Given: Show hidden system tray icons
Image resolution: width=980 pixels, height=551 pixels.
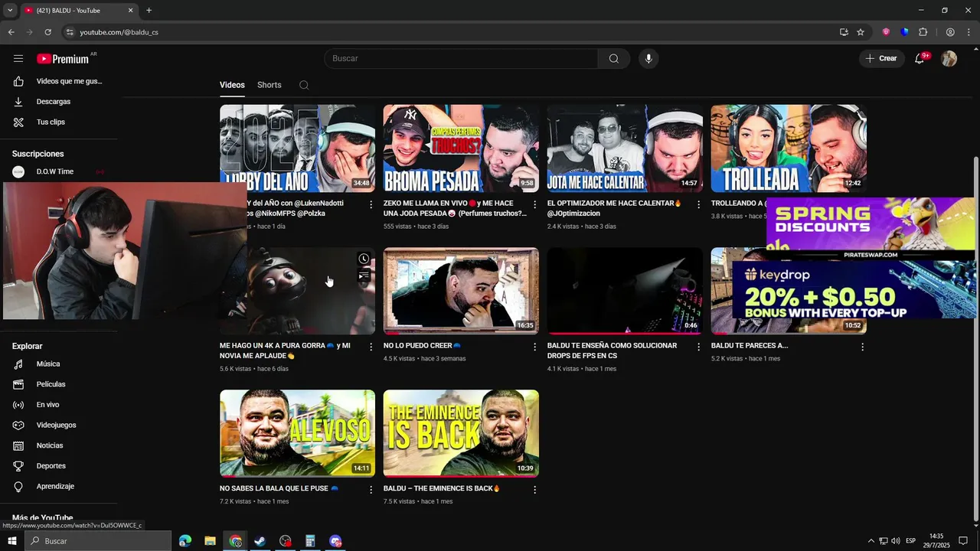Looking at the screenshot, I should [x=871, y=541].
